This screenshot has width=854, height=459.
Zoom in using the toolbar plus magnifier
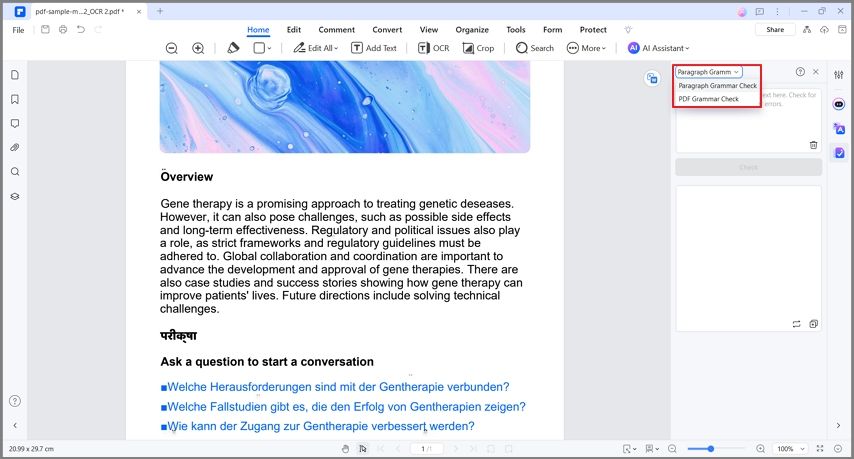tap(198, 48)
